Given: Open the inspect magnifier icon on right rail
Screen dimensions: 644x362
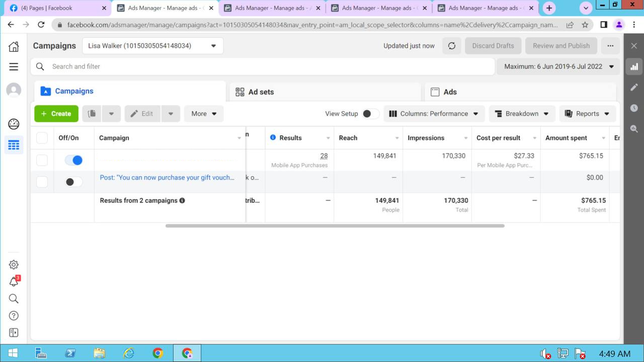Looking at the screenshot, I should coord(634,129).
